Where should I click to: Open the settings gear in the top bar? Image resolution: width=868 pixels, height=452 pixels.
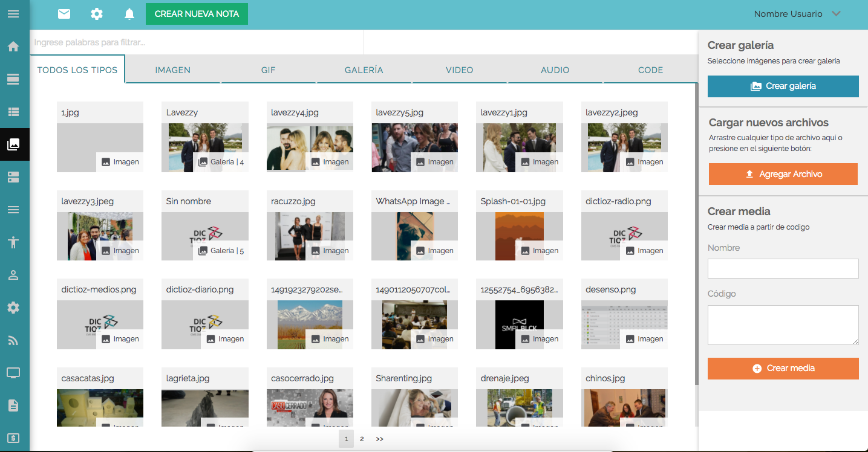(x=96, y=13)
